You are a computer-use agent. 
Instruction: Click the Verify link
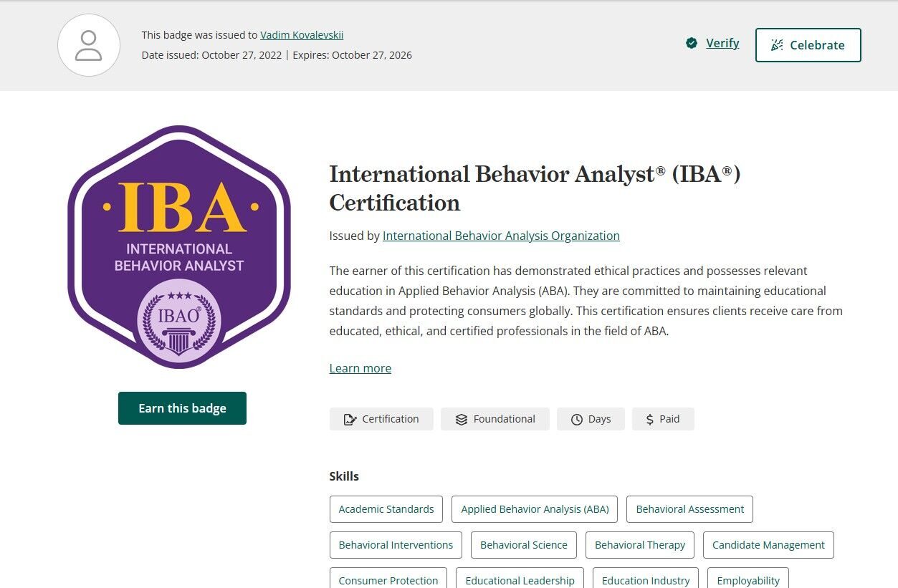click(x=722, y=43)
